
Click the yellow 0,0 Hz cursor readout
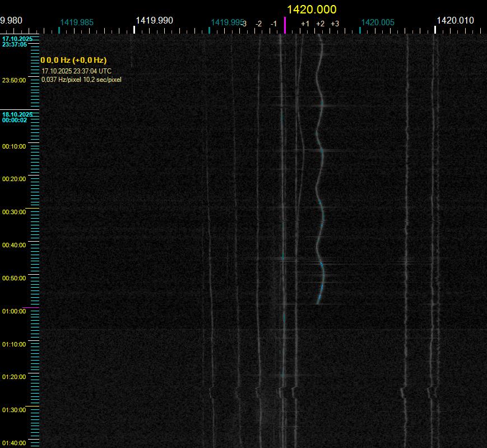tap(73, 60)
